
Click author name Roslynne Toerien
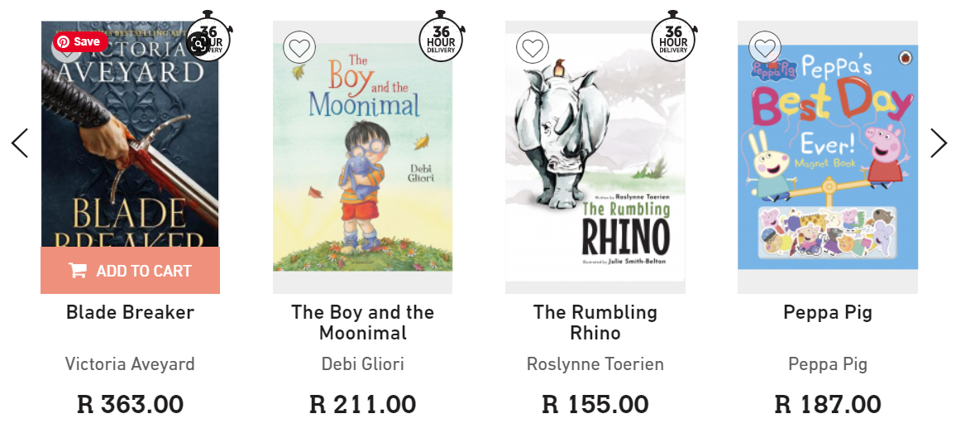[595, 364]
